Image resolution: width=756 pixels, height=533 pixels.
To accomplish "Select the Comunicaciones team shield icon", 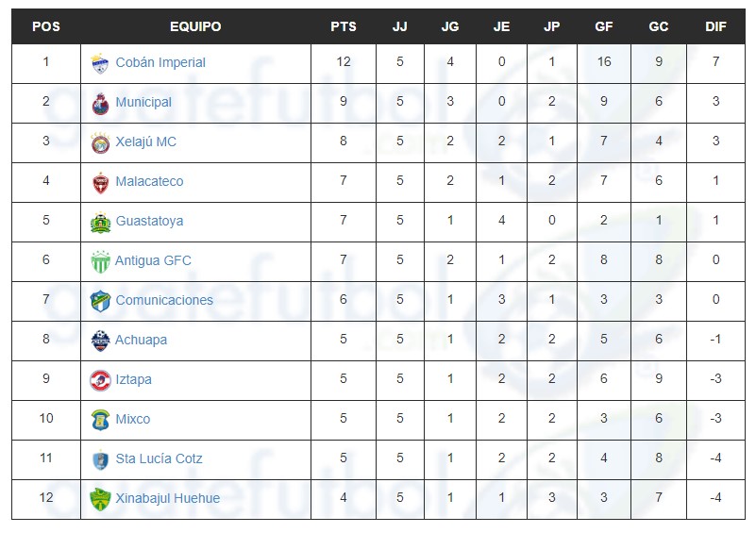I will pyautogui.click(x=100, y=302).
